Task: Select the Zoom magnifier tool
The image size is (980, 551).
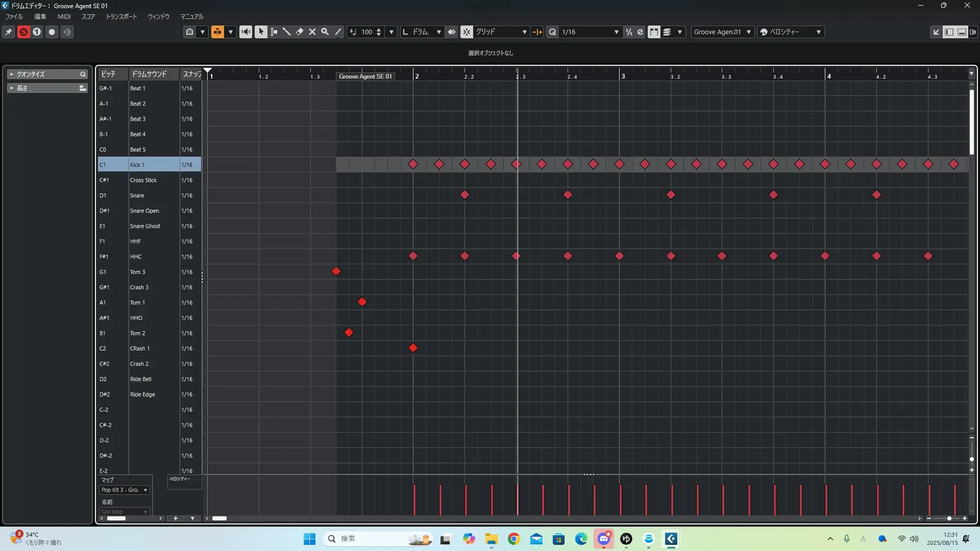Action: pos(325,32)
